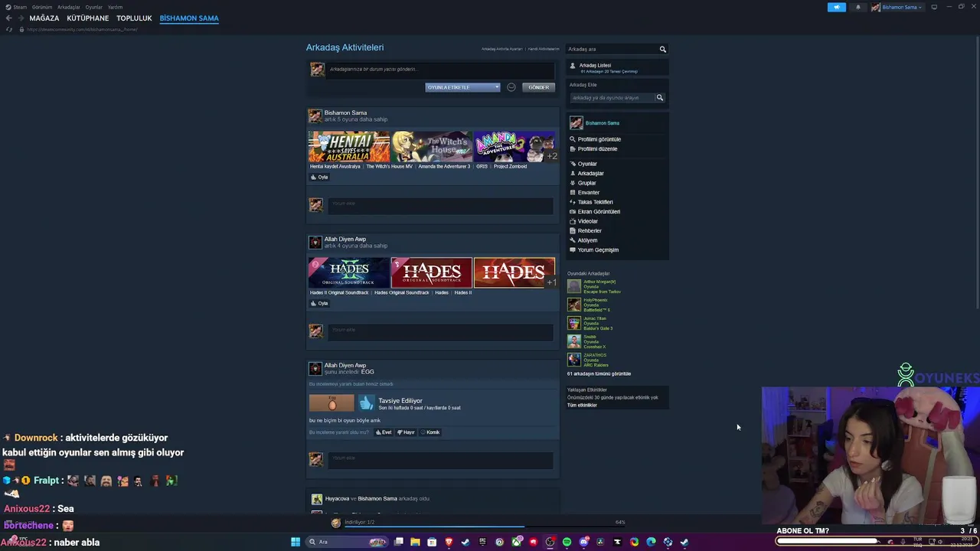Click the Arkadaş Ekle search magnifier
The image size is (980, 551).
click(x=660, y=98)
